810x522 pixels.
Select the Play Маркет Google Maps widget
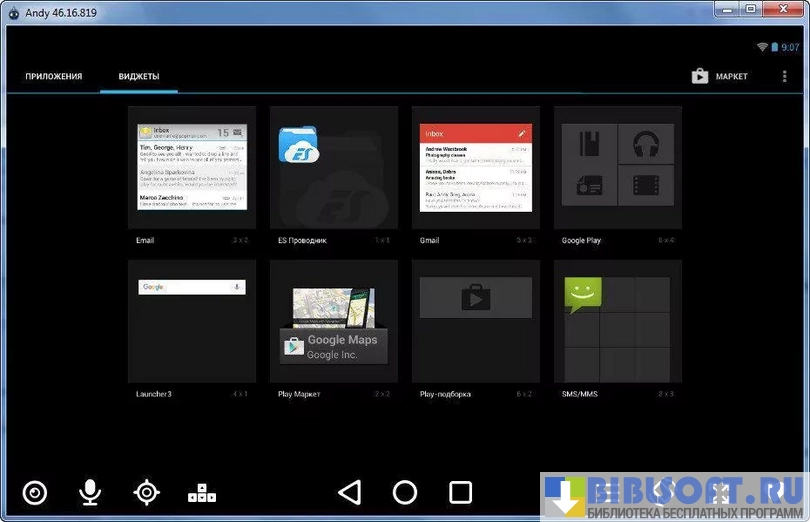[334, 321]
